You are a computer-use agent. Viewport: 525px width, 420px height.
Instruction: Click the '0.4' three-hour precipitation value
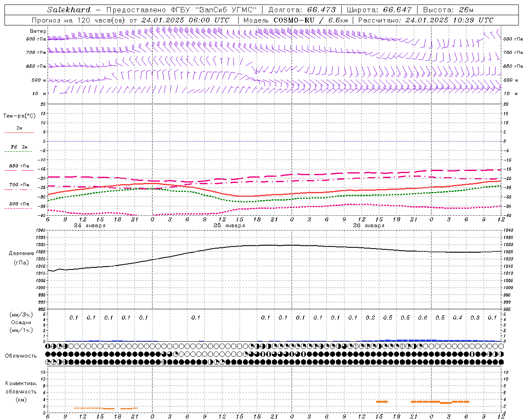tap(457, 317)
